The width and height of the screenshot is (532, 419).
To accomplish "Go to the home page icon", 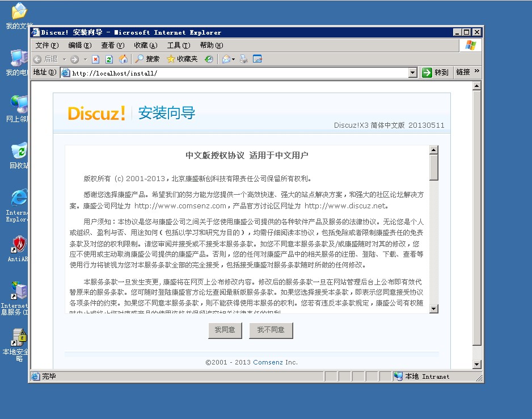I will [123, 59].
